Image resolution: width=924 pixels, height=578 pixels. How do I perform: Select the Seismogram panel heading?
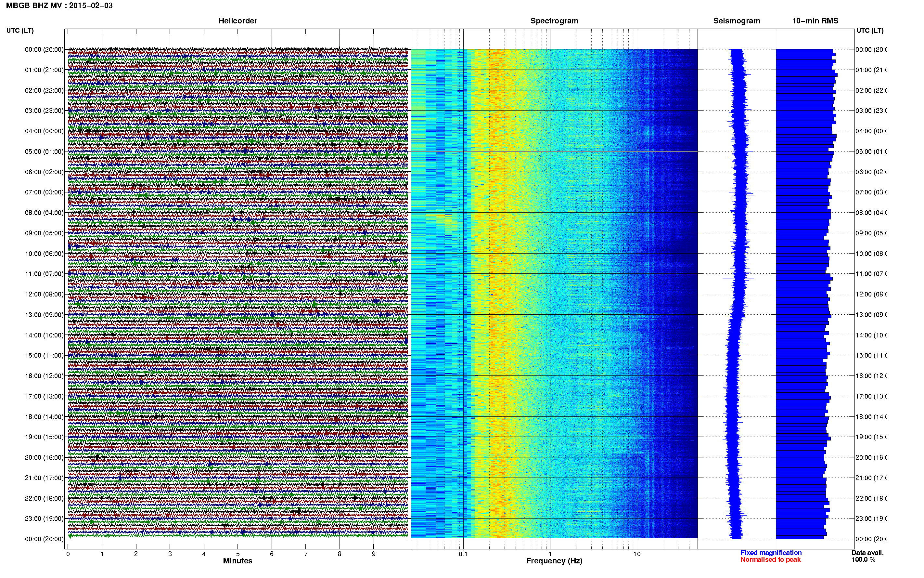[737, 21]
